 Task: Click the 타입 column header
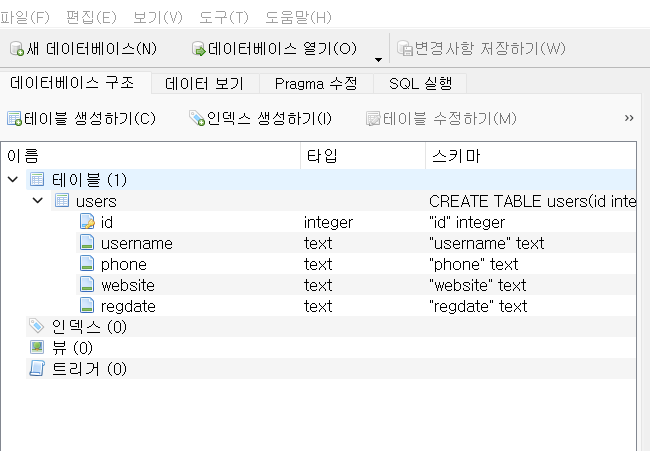point(363,156)
